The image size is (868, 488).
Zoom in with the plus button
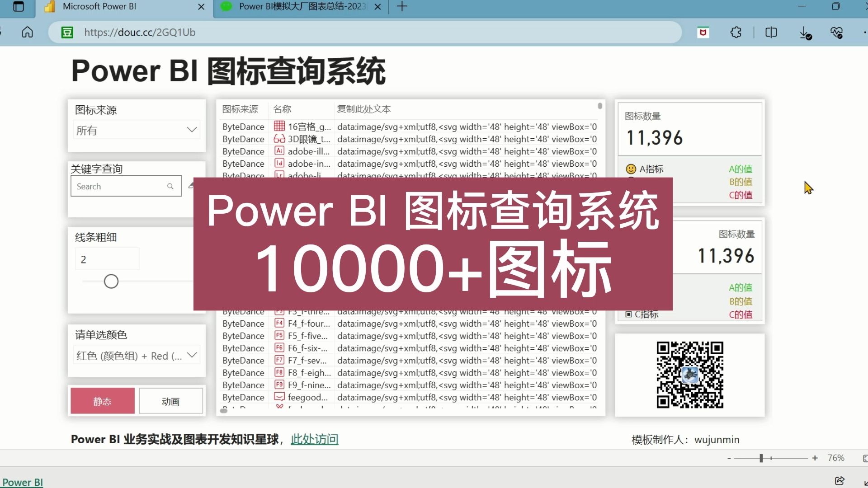point(815,458)
